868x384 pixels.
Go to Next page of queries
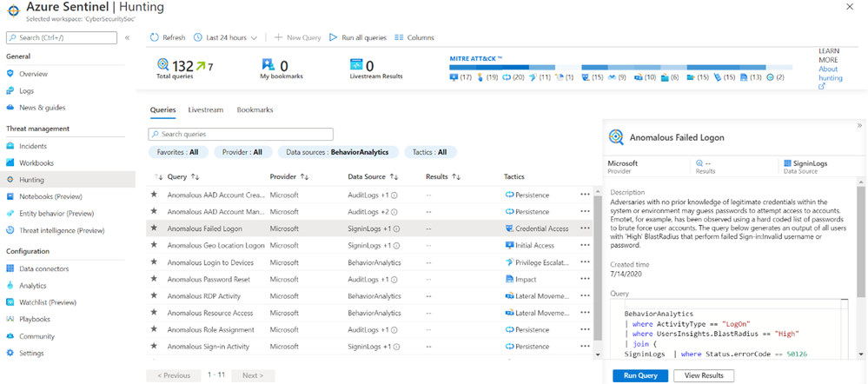pyautogui.click(x=253, y=375)
